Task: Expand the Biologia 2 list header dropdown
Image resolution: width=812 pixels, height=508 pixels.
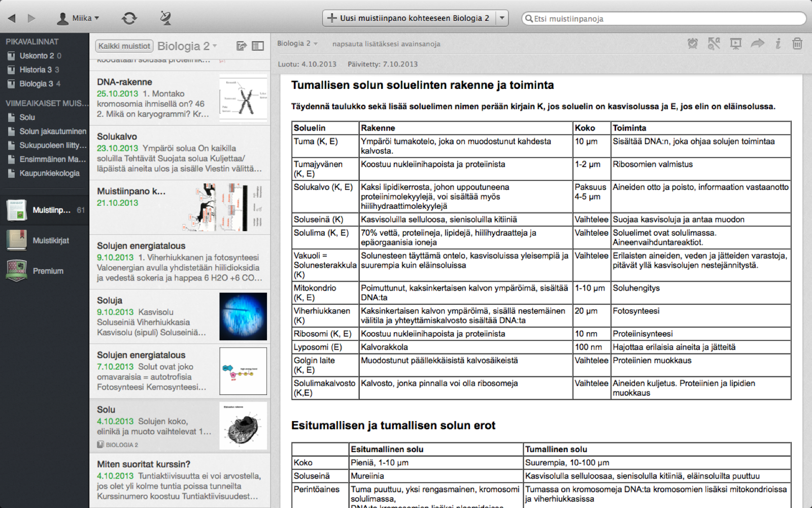Action: [x=187, y=46]
